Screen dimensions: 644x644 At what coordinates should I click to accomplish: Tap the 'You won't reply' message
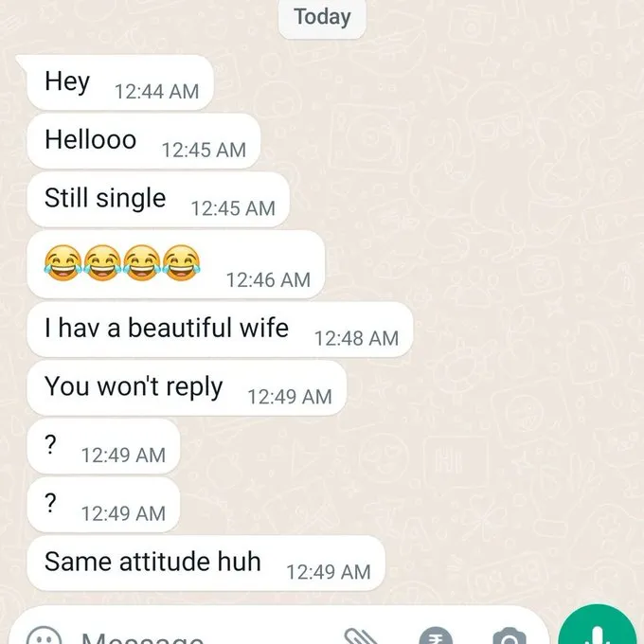pyautogui.click(x=187, y=388)
